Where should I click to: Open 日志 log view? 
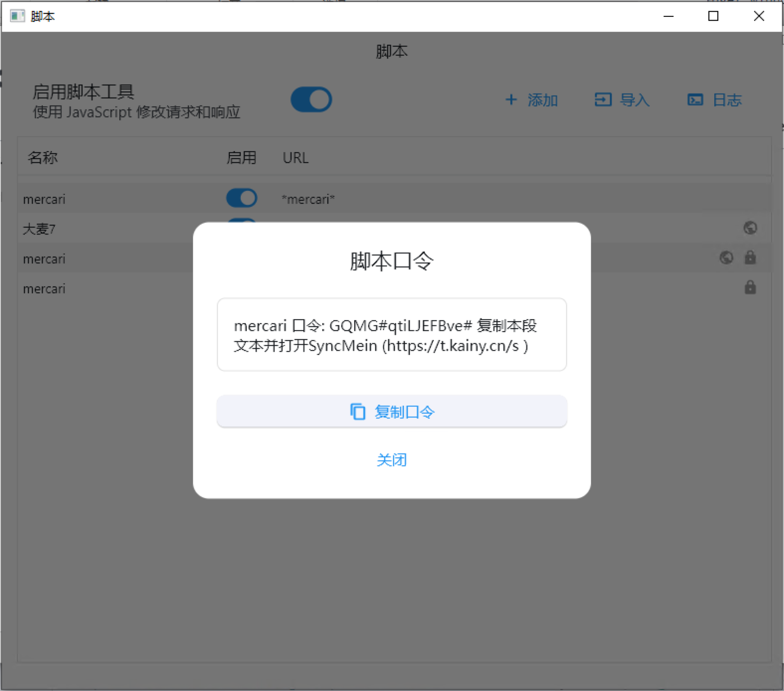pos(727,100)
